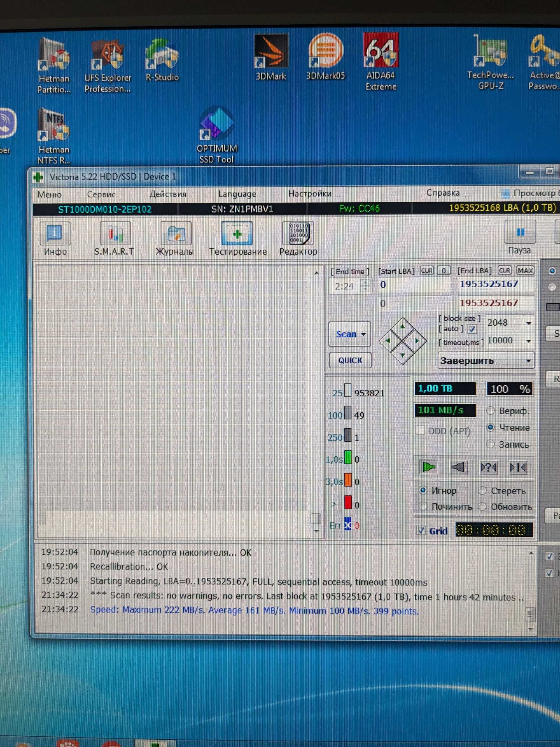Open the Сервис menu
This screenshot has width=560, height=747.
tap(101, 194)
